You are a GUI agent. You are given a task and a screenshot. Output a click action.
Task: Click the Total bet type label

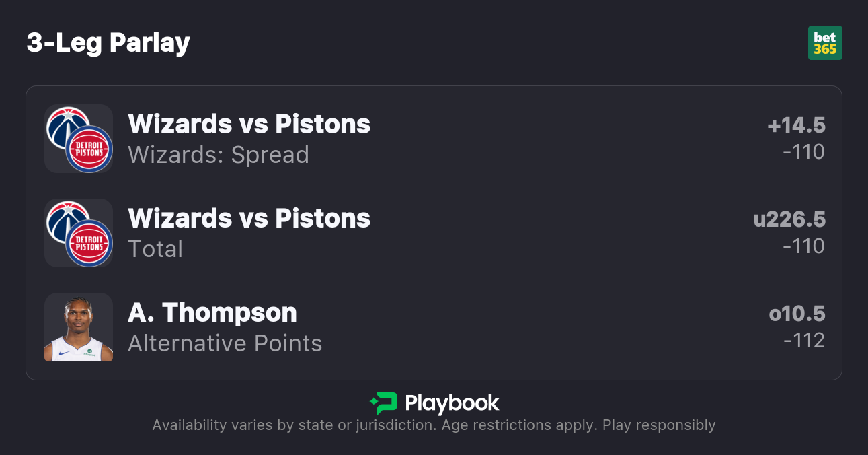click(x=155, y=249)
